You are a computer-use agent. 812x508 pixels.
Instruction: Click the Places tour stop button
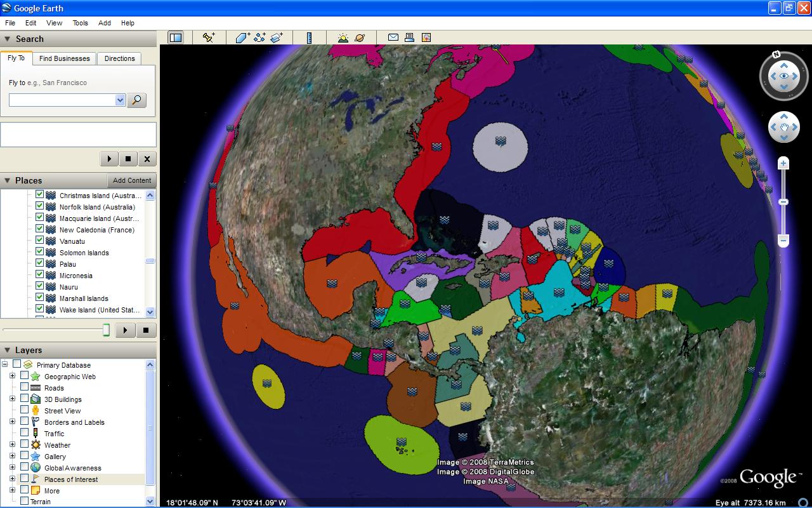[x=146, y=330]
